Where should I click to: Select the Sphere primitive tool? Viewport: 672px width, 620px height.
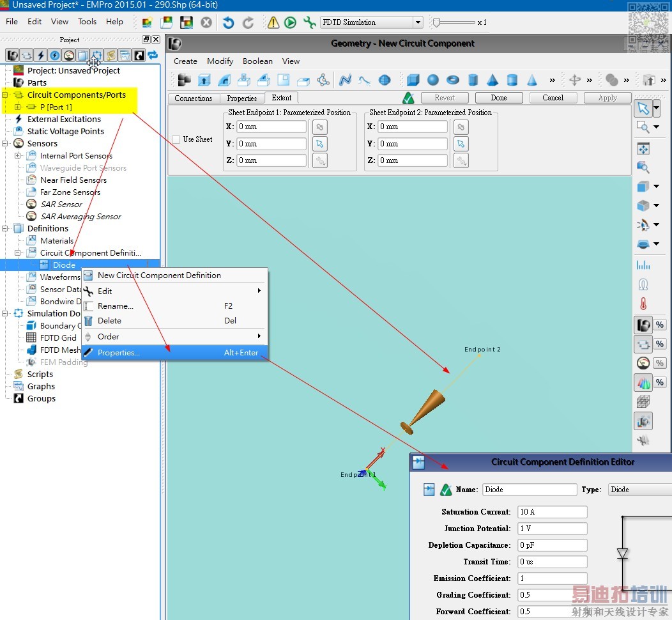[433, 80]
